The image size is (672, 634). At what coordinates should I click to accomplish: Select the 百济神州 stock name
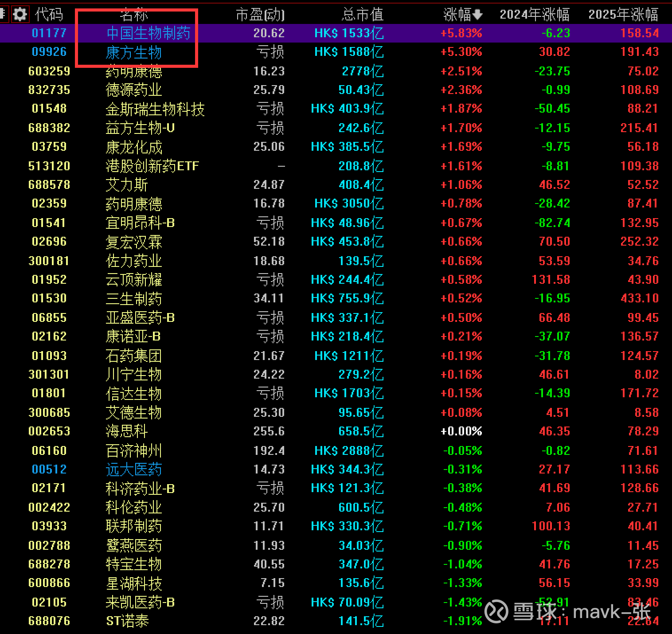click(134, 451)
